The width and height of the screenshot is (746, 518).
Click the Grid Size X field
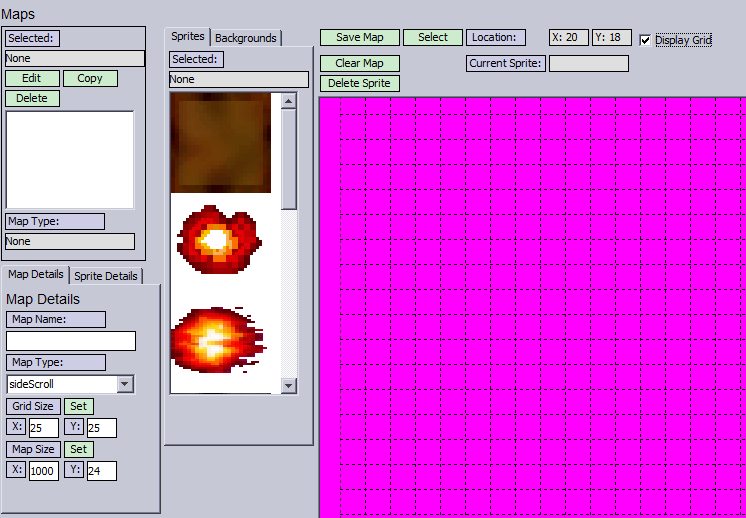tap(44, 428)
